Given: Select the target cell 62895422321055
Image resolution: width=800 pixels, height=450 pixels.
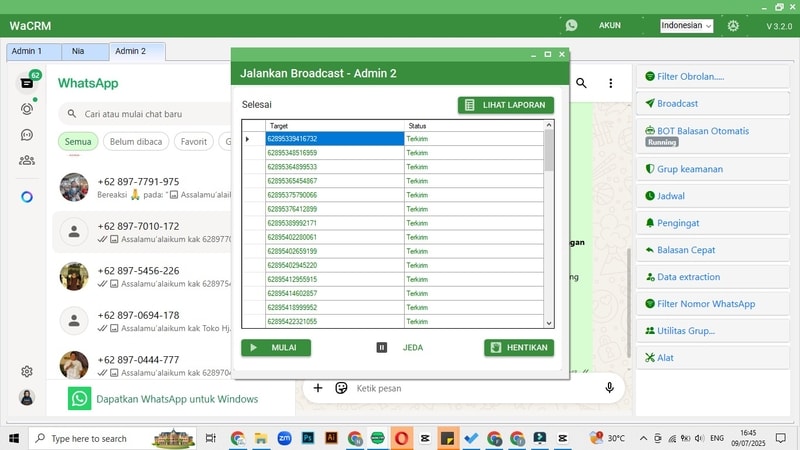Looking at the screenshot, I should (x=335, y=321).
